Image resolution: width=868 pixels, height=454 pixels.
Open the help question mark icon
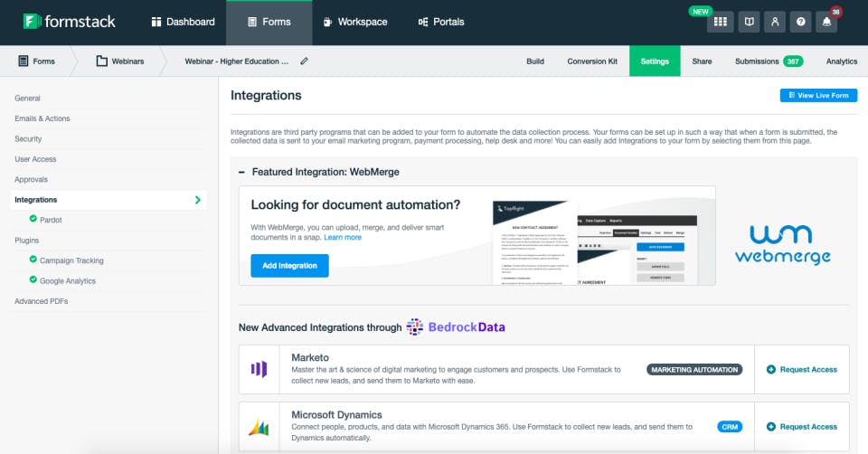[x=800, y=22]
